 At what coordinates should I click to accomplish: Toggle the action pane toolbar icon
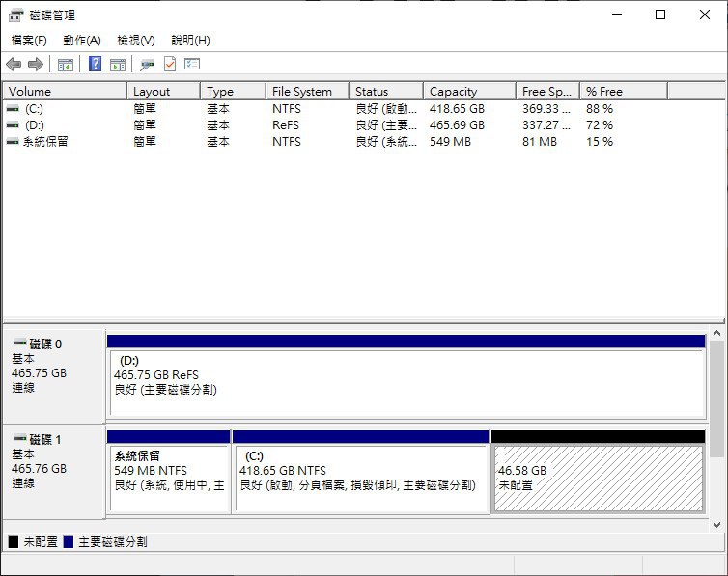click(118, 65)
